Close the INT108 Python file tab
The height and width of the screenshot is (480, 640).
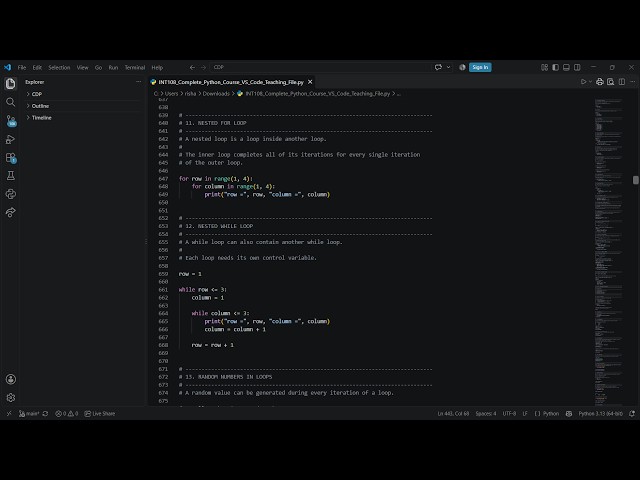point(310,82)
